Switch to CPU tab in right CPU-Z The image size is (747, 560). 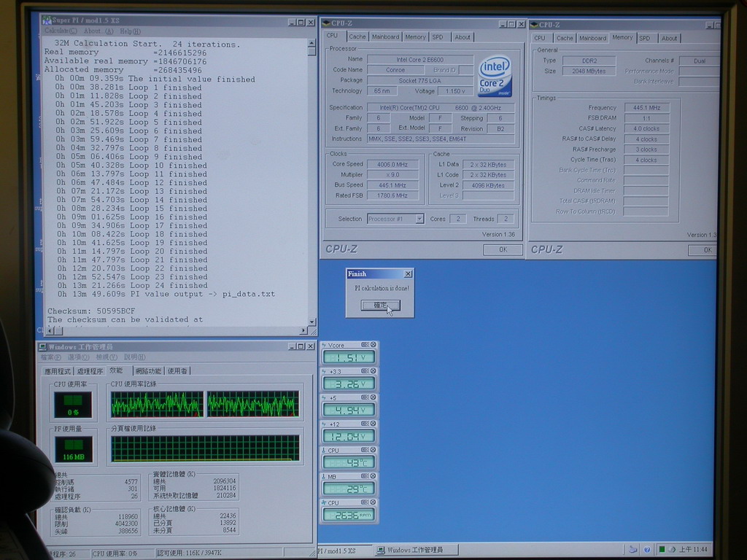(x=540, y=38)
